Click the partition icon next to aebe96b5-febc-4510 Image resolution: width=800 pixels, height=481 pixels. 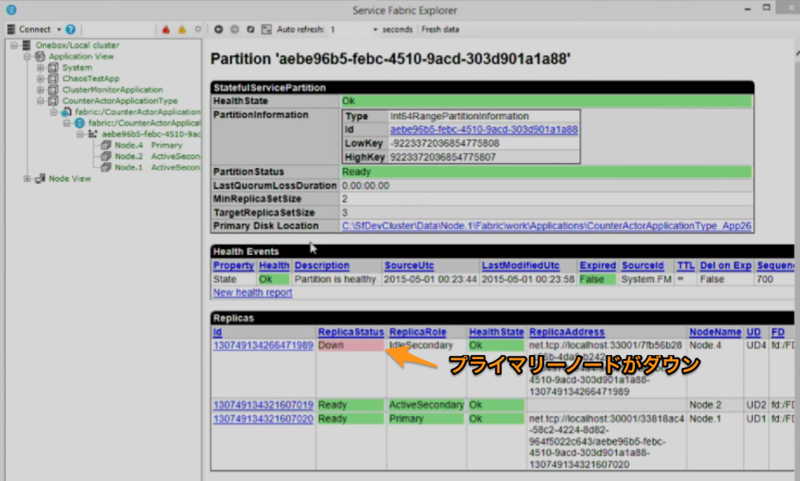coord(93,134)
